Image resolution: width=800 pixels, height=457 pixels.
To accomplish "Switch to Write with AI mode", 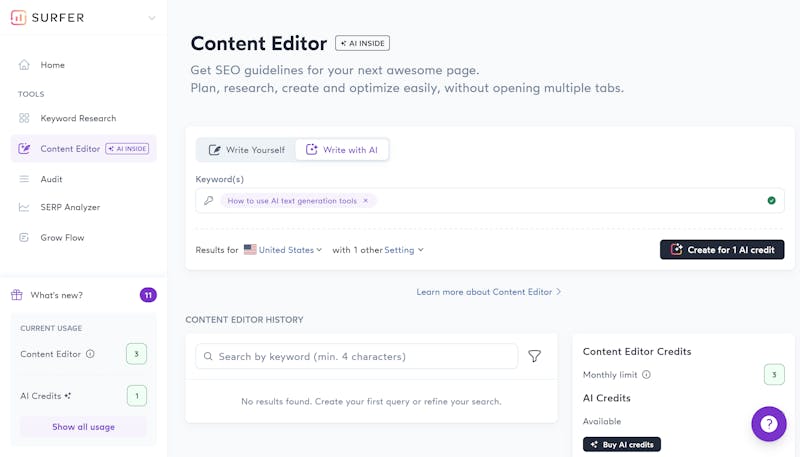I will coord(342,150).
